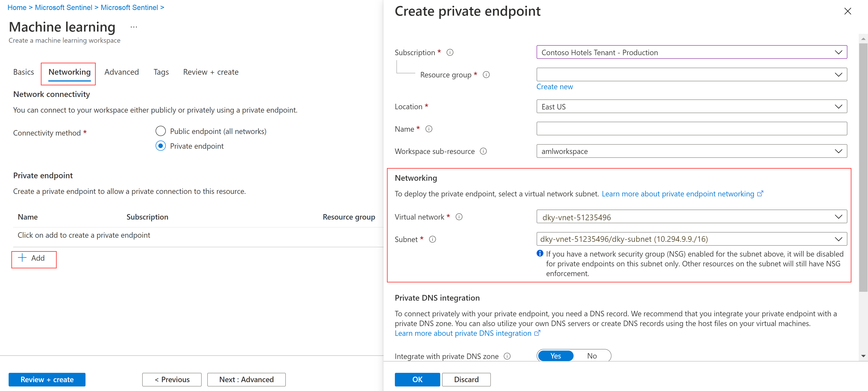
Task: Switch to the Tags tab
Action: [x=161, y=72]
